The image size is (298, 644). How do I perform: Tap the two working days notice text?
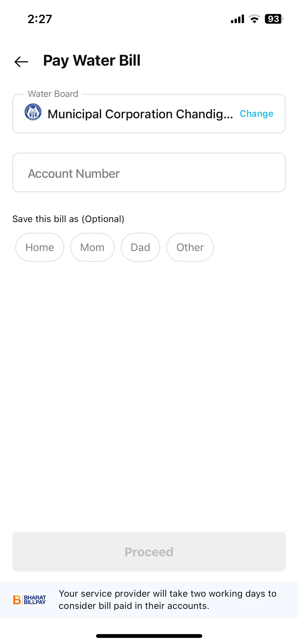coord(167,600)
